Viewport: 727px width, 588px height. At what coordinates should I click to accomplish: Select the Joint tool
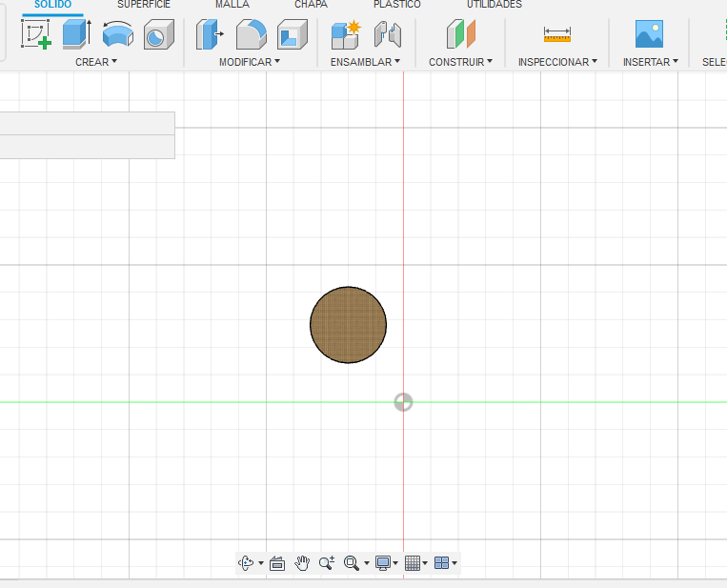point(388,34)
